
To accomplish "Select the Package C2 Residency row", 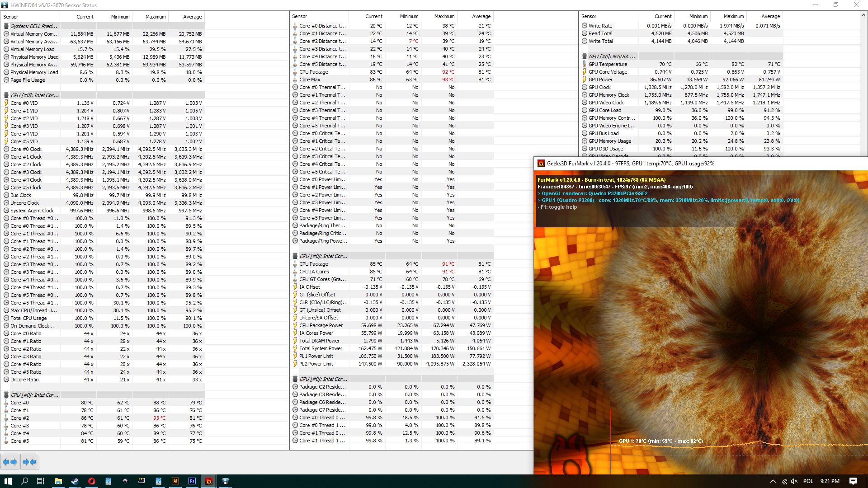I will pyautogui.click(x=392, y=387).
